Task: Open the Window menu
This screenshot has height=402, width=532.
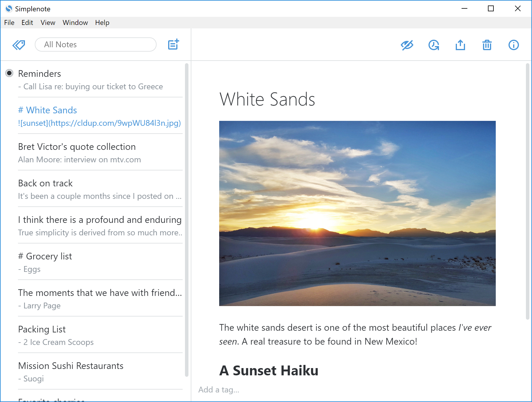Action: pyautogui.click(x=75, y=22)
